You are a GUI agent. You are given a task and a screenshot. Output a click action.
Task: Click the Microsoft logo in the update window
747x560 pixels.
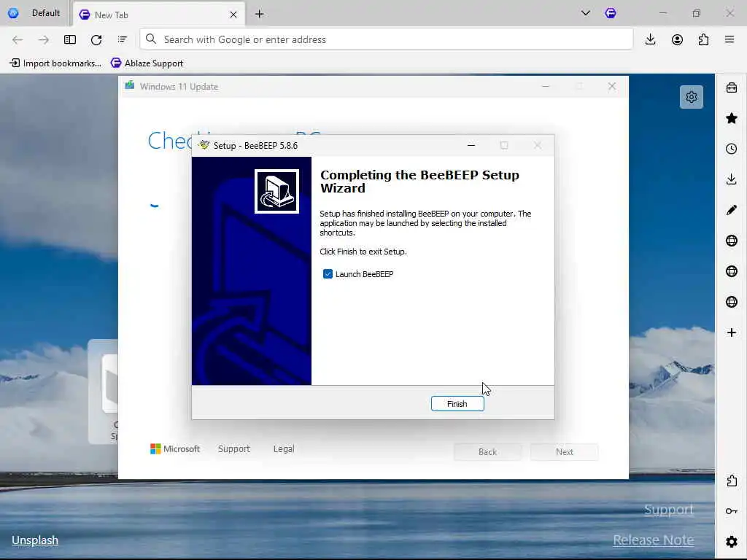pos(175,448)
